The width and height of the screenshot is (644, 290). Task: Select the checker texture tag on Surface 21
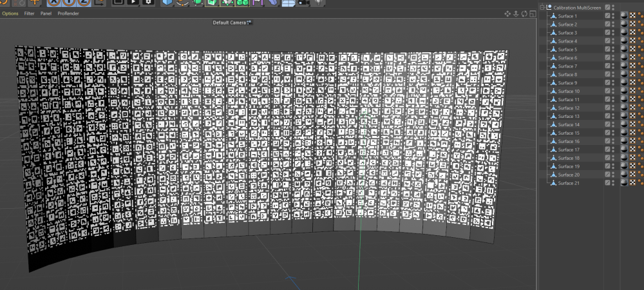coord(632,183)
